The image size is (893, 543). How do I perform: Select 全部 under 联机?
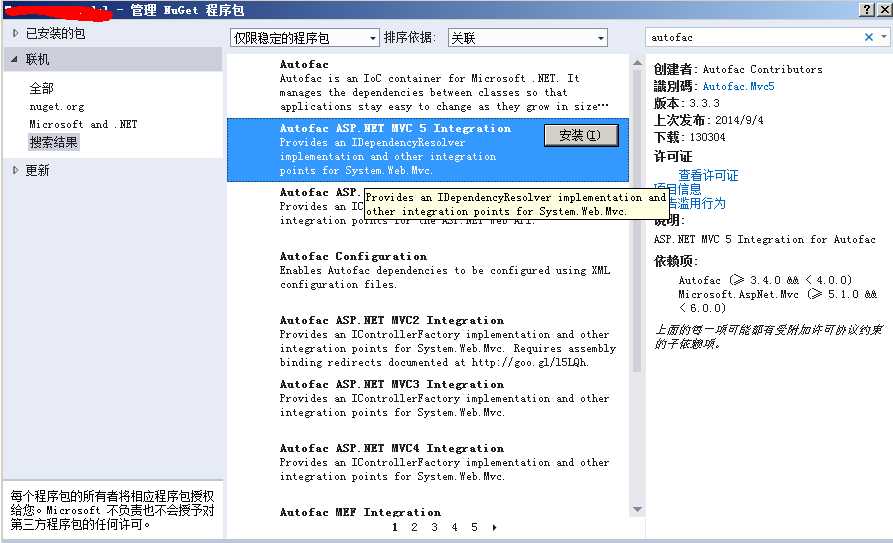(x=42, y=88)
